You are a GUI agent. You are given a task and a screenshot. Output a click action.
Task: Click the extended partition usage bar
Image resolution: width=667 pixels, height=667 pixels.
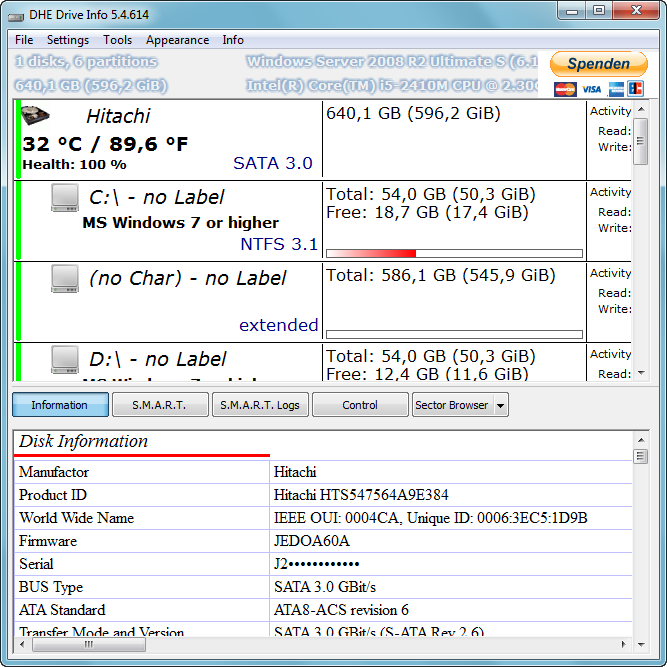click(454, 334)
